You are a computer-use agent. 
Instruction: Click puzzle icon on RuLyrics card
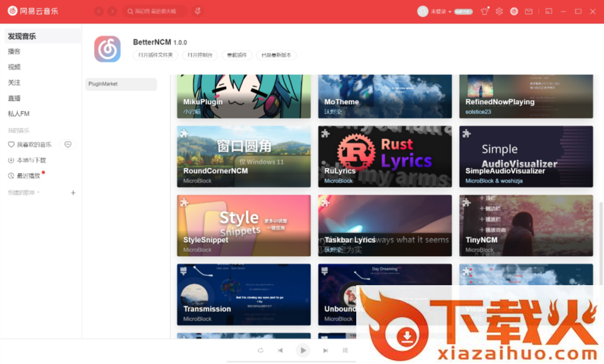325,133
